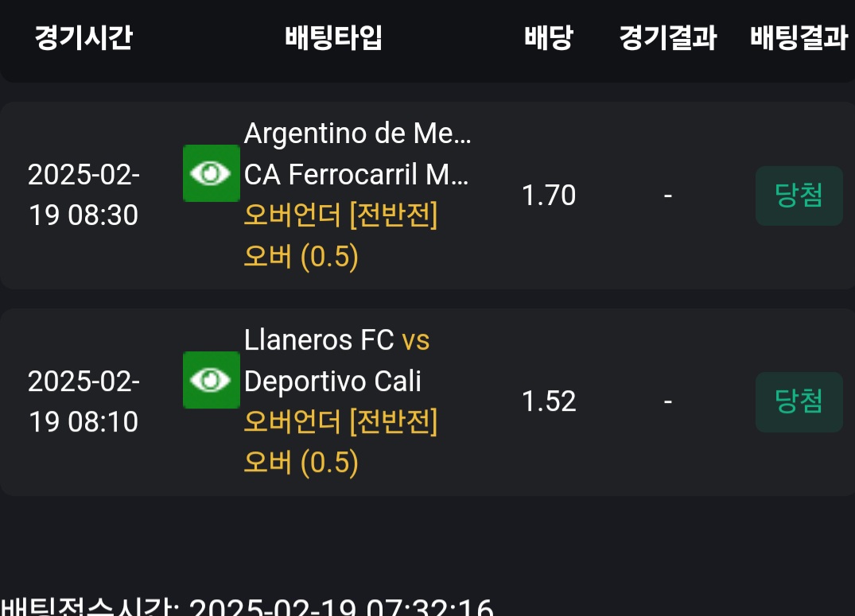
Task: Click the 배당 column header
Action: pos(549,37)
